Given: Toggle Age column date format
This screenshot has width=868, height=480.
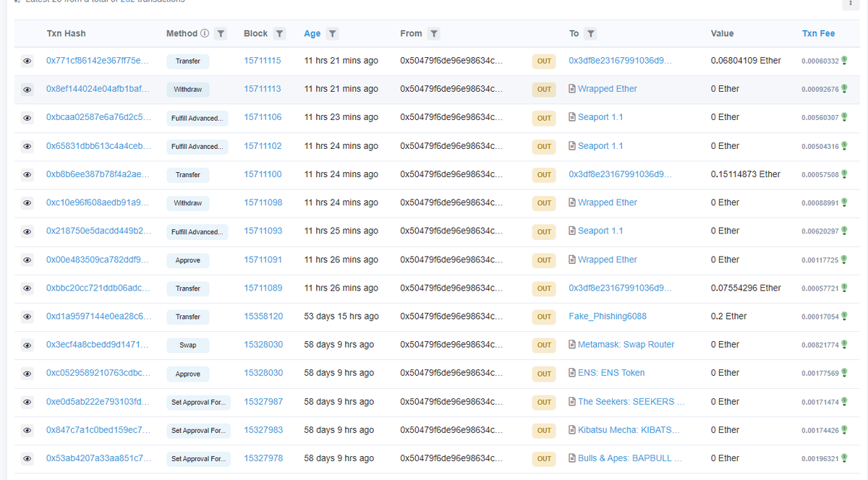Looking at the screenshot, I should click(312, 33).
